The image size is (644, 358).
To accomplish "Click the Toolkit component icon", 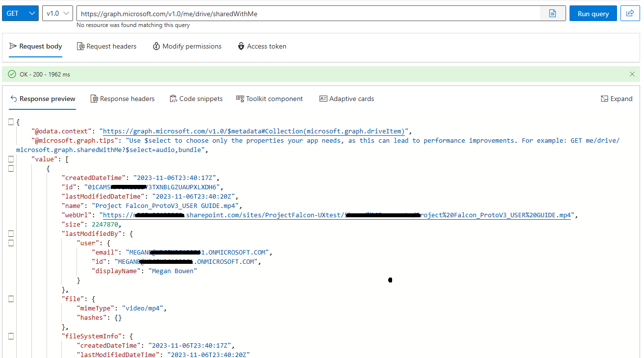I will click(240, 99).
